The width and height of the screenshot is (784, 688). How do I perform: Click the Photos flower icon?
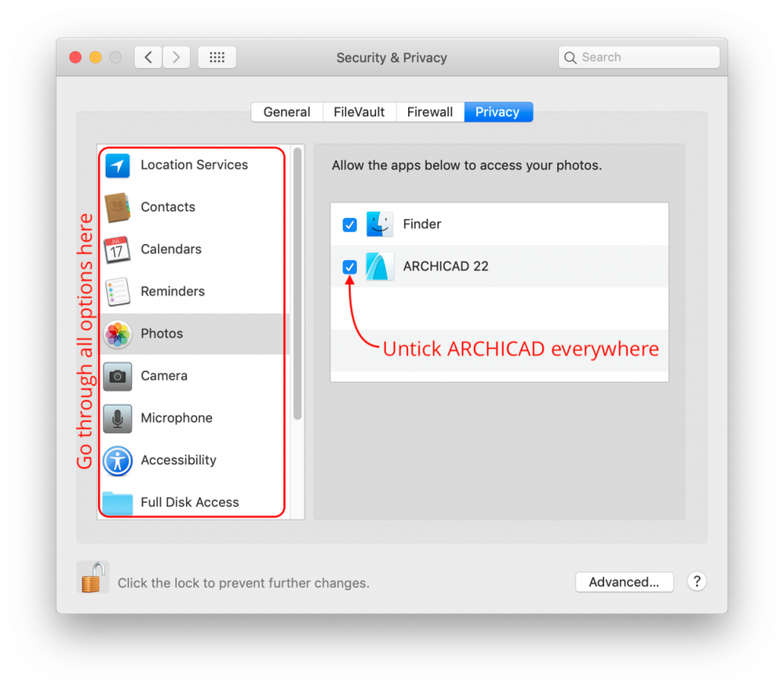coord(118,334)
